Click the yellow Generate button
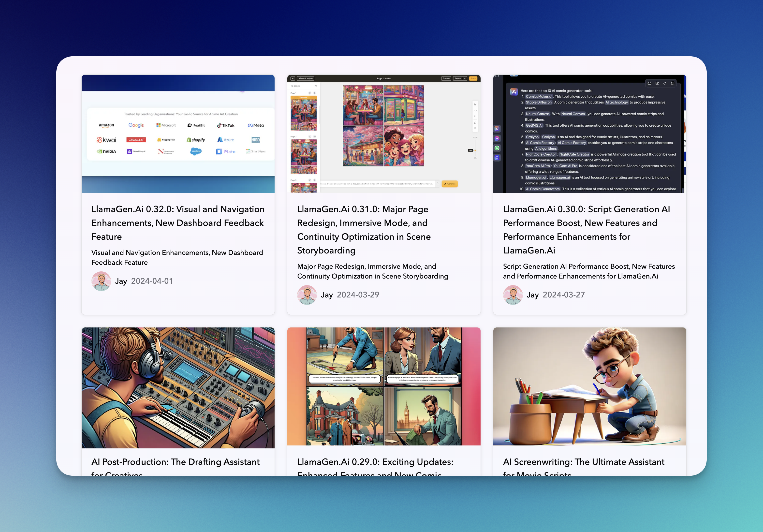This screenshot has height=532, width=763. coord(450,184)
